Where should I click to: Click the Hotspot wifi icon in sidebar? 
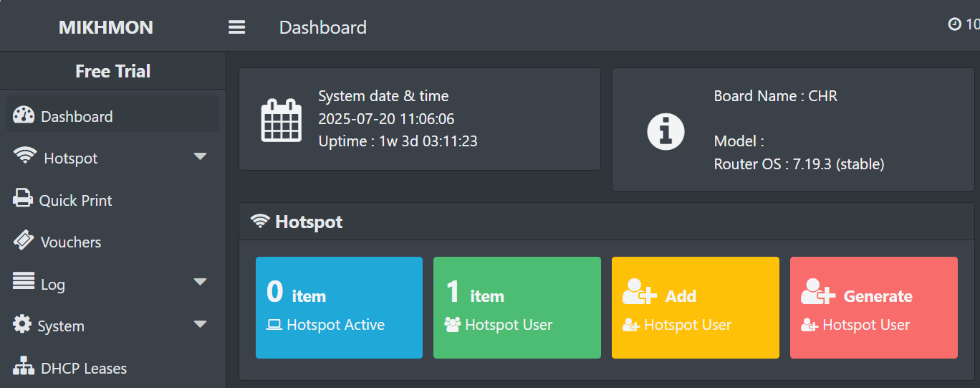click(25, 156)
